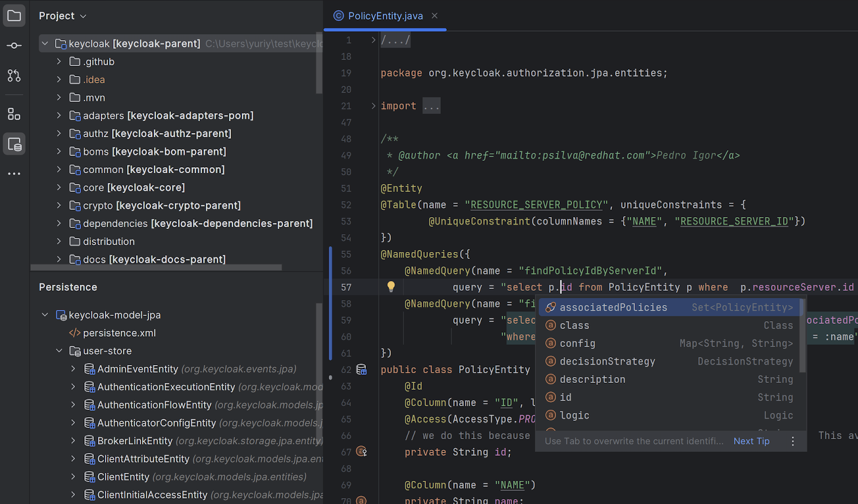
Task: Open the Commit tool window icon
Action: coord(14,46)
